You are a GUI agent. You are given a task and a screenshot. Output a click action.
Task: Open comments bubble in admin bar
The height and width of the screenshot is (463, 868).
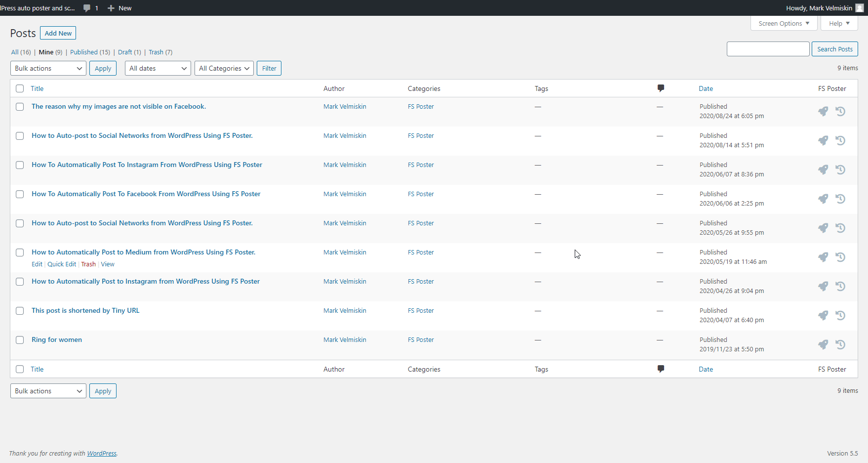(x=91, y=8)
